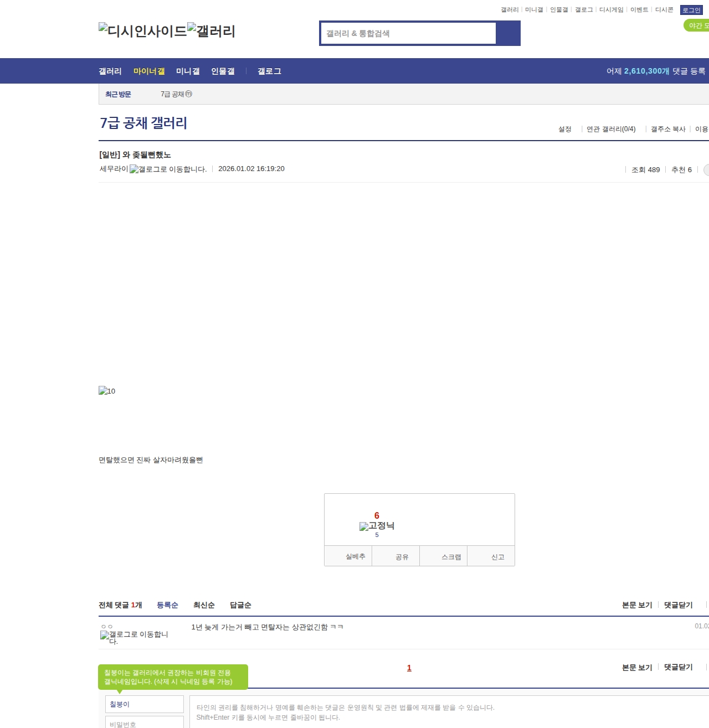The width and height of the screenshot is (709, 728).
Task: Click the 칠붕이 nickname input field
Action: pos(145,704)
